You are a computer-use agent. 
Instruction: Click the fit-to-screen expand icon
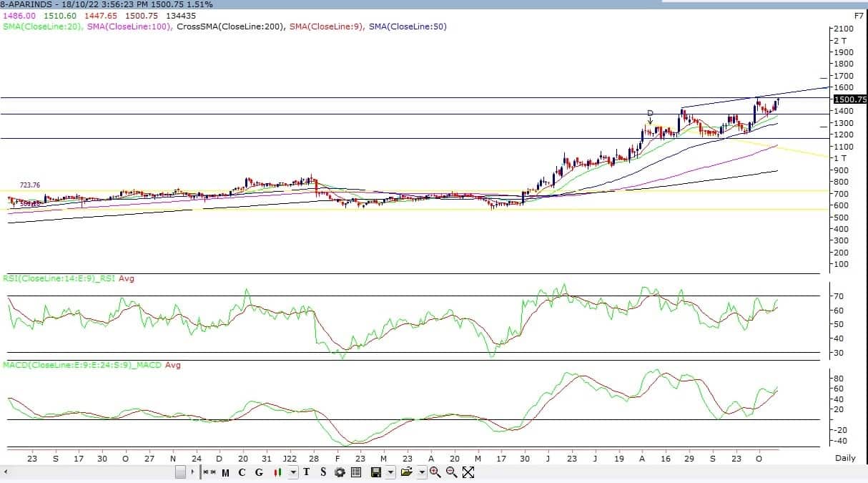point(468,472)
